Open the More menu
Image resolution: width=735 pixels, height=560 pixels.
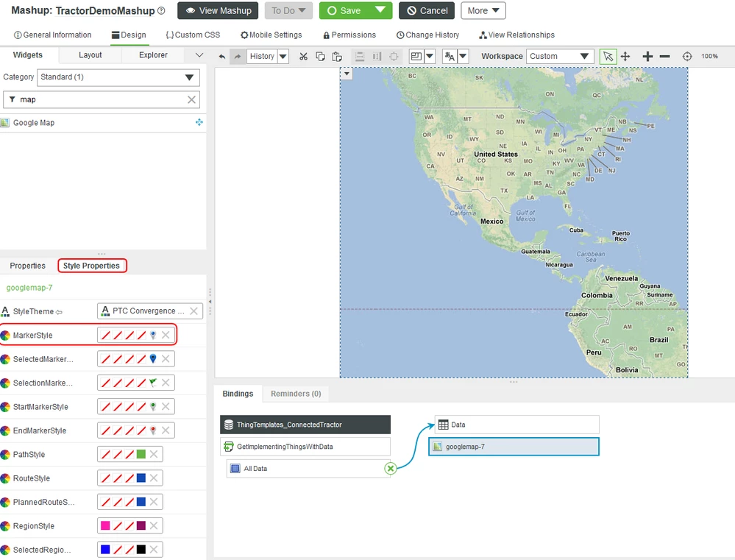[x=483, y=11]
